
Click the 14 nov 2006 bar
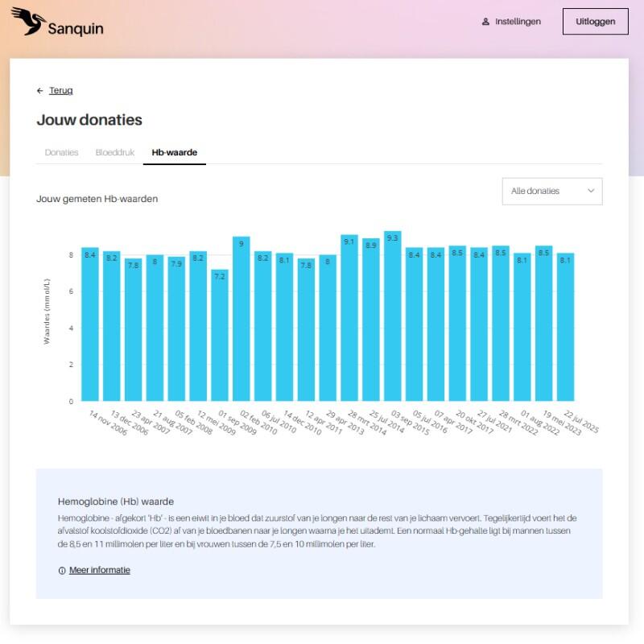coord(90,324)
